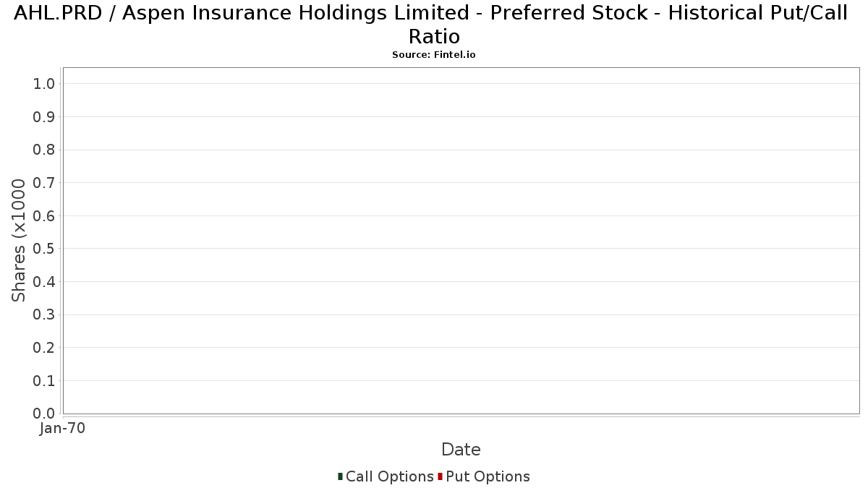Click the 0.5 y-axis tick label
Screen dimensions: 868x488
click(x=44, y=249)
